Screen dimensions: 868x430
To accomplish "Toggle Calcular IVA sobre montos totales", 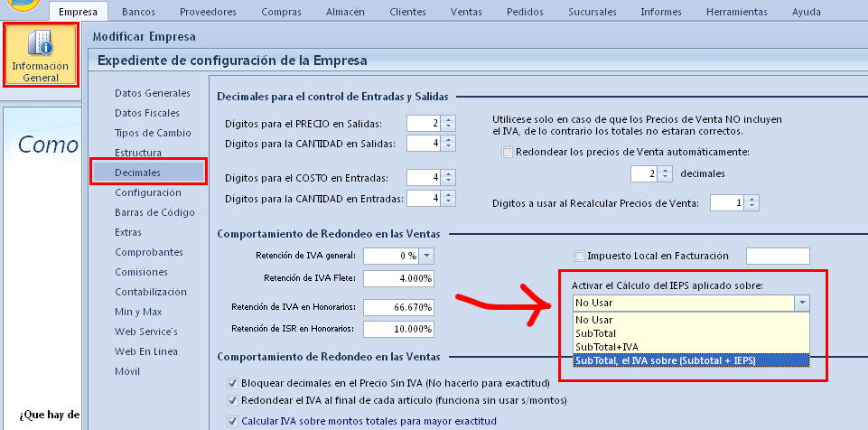I will 232,421.
